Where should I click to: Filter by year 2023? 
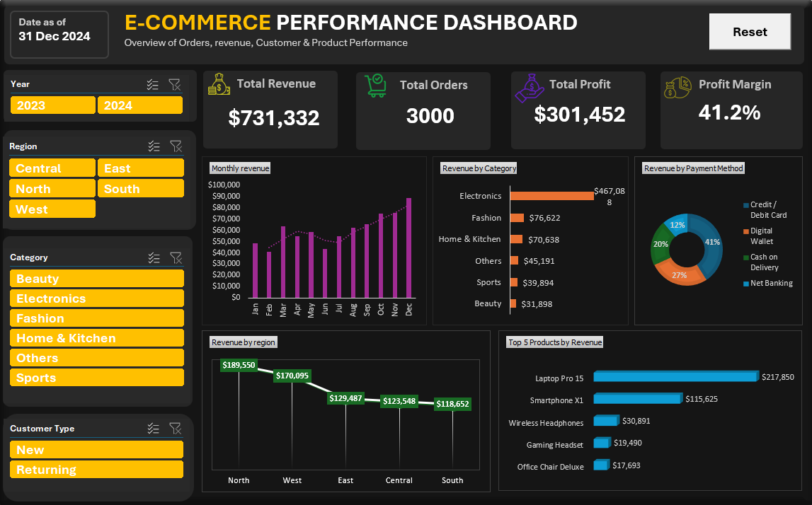pyautogui.click(x=53, y=105)
